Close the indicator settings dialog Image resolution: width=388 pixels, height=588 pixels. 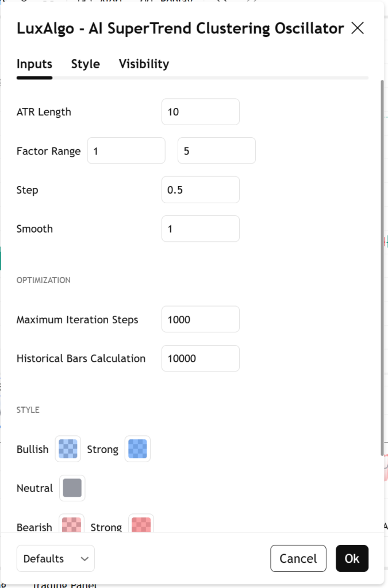point(358,28)
